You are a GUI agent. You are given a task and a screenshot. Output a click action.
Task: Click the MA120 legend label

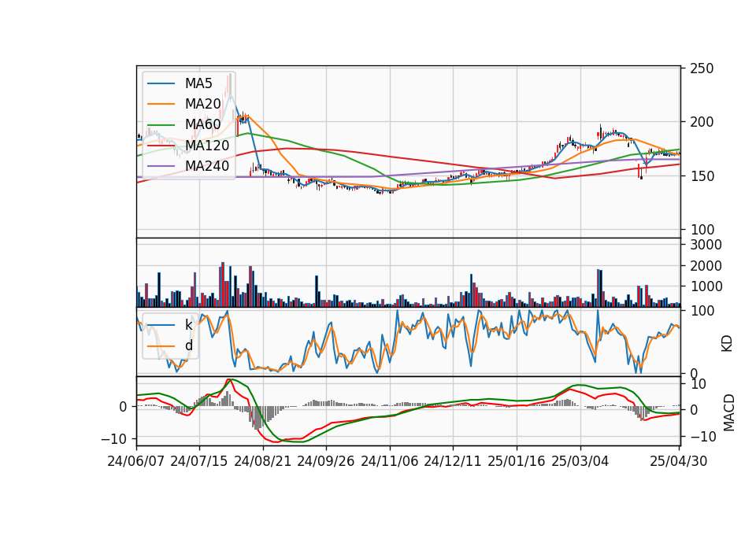(x=207, y=146)
